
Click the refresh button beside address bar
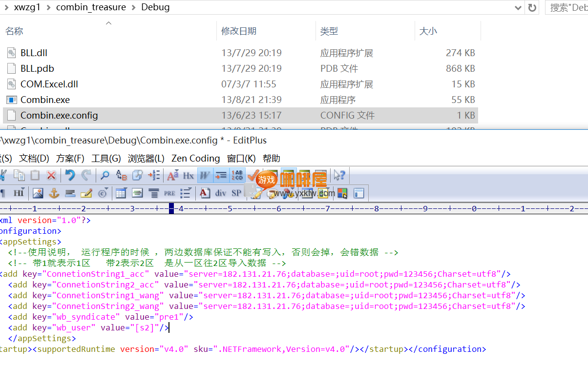point(532,7)
